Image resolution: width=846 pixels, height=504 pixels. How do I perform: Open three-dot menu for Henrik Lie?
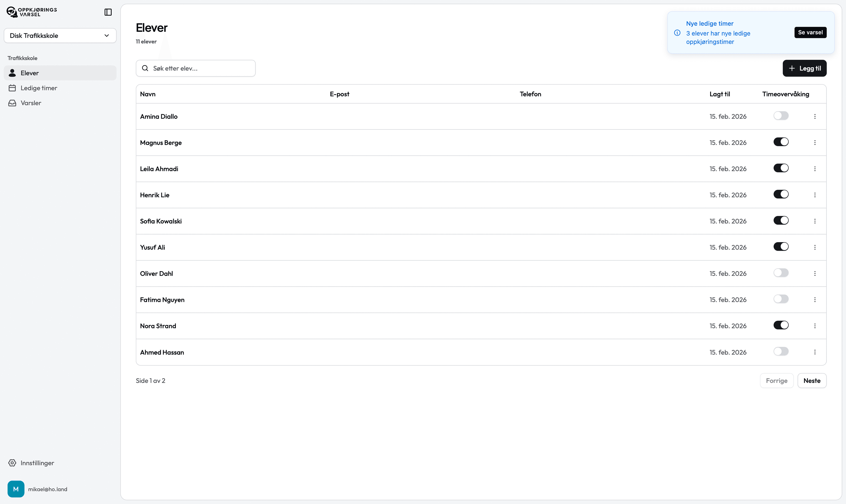point(815,195)
